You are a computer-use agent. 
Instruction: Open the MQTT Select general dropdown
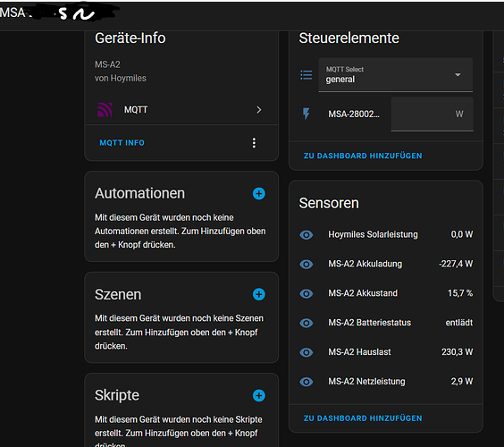click(395, 75)
